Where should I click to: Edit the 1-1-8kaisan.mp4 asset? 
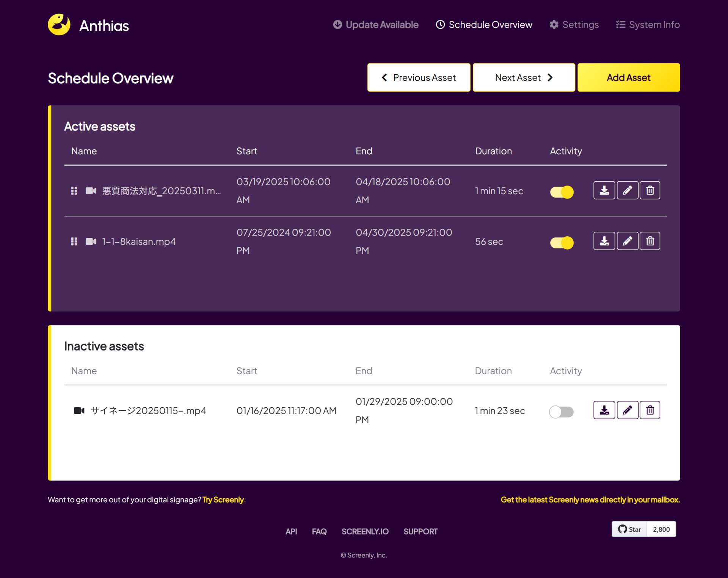click(x=627, y=240)
